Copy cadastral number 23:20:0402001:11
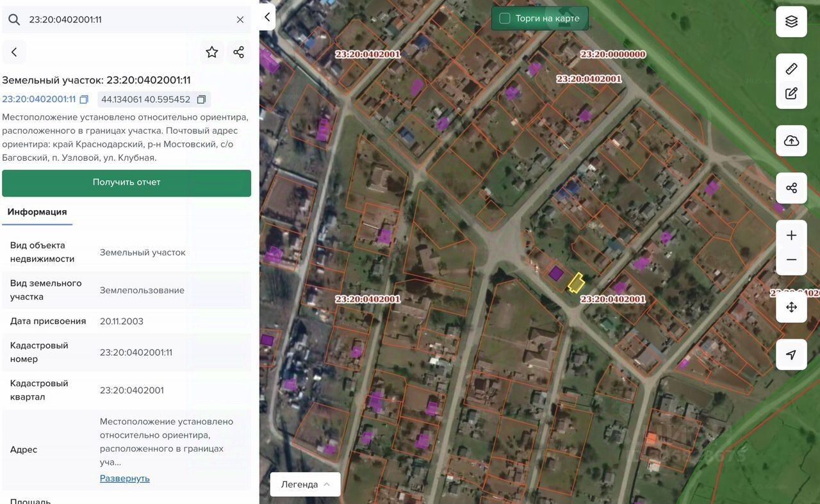Screen dimensions: 820x504 point(84,99)
